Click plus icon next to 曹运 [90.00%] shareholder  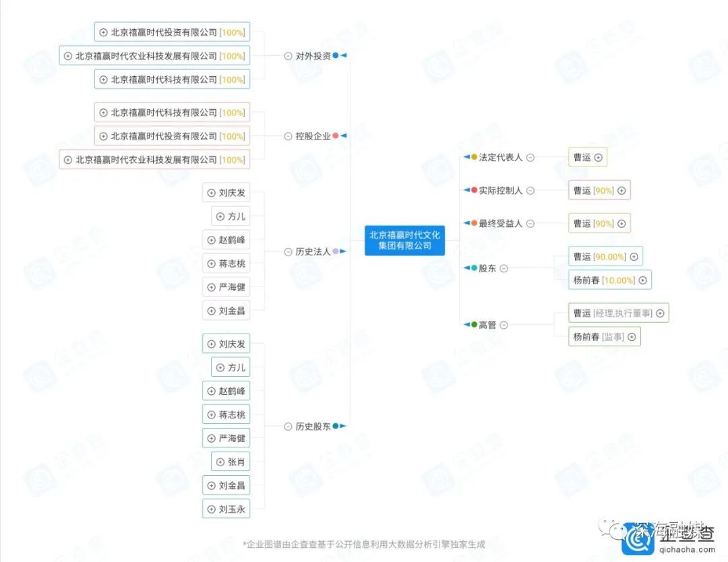tap(634, 257)
